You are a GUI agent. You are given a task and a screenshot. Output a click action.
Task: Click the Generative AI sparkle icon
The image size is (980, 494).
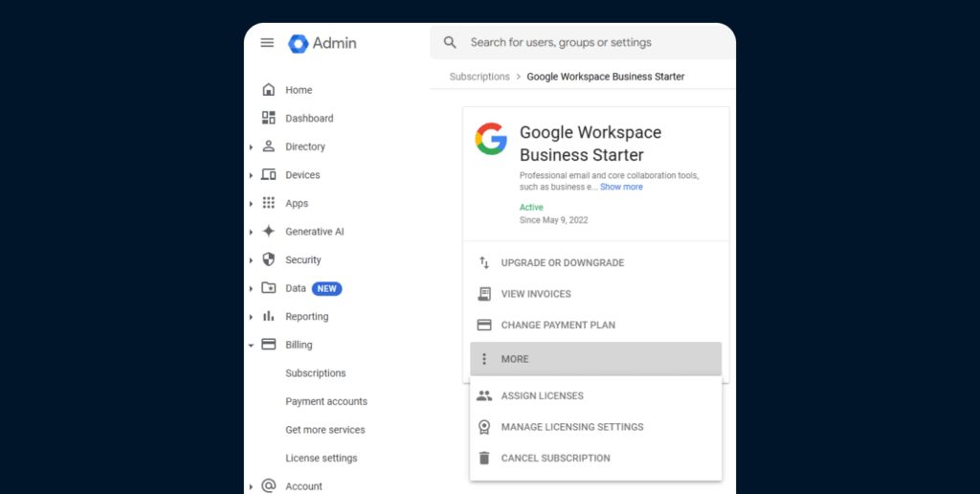point(269,232)
